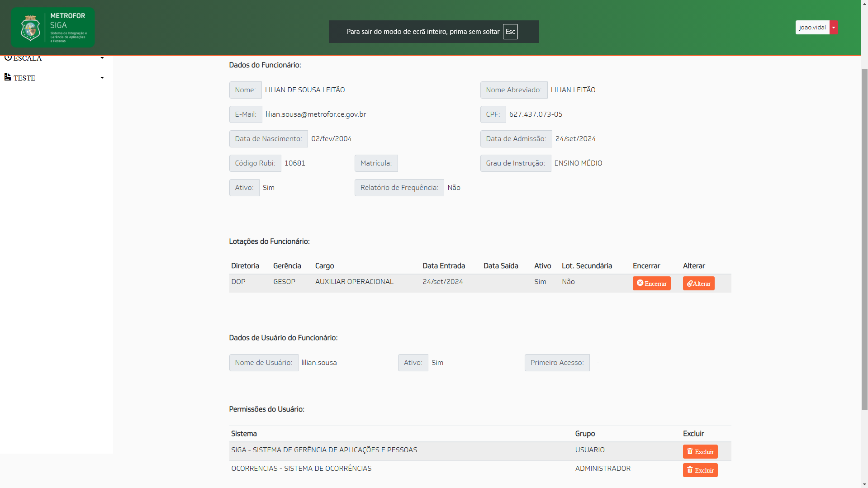Screen dimensions: 868x488
Task: Click the ADMINISTRADOR group cell
Action: pyautogui.click(x=602, y=469)
